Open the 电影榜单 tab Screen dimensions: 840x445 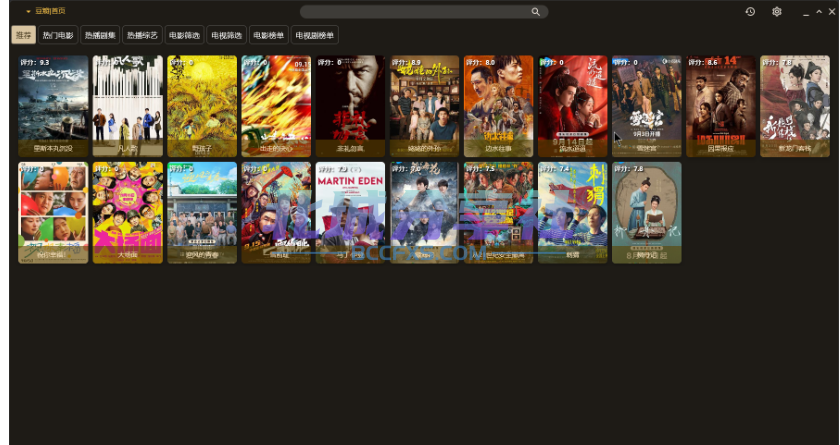[x=268, y=35]
